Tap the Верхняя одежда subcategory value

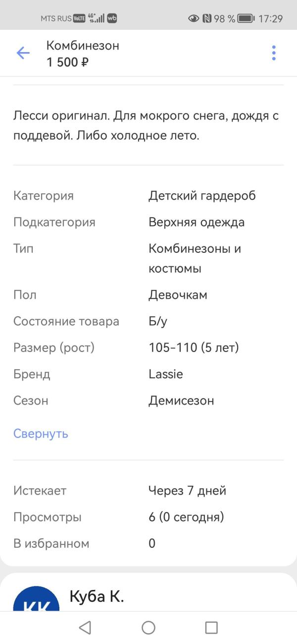point(197,222)
